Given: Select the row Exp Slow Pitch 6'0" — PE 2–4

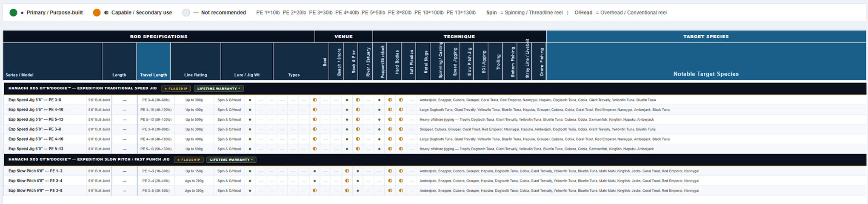Looking at the screenshot, I should coord(435,181).
